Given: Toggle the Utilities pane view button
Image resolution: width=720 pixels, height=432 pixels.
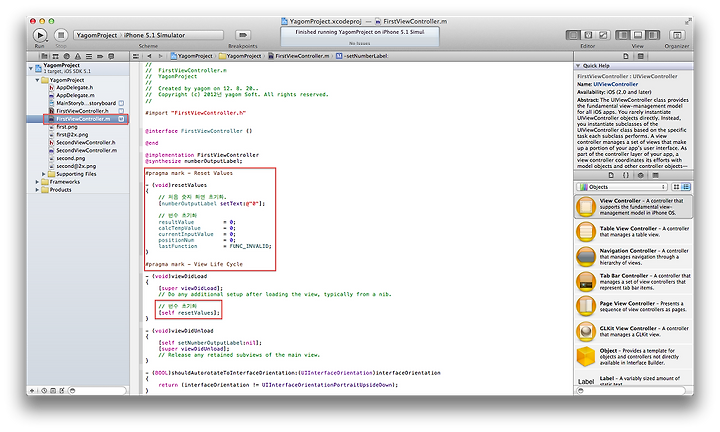Looking at the screenshot, I should coord(652,35).
